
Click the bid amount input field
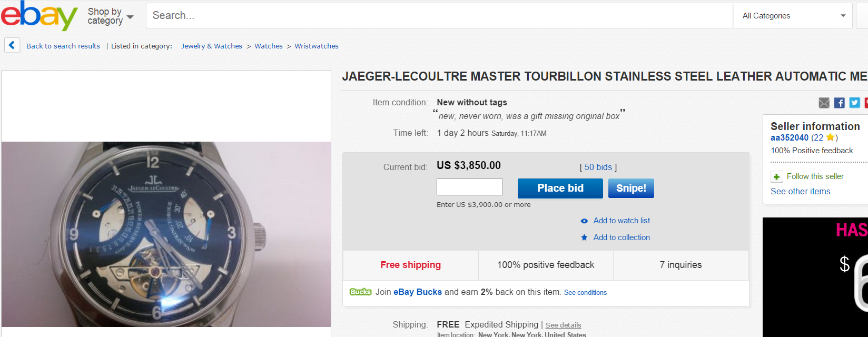[x=469, y=187]
